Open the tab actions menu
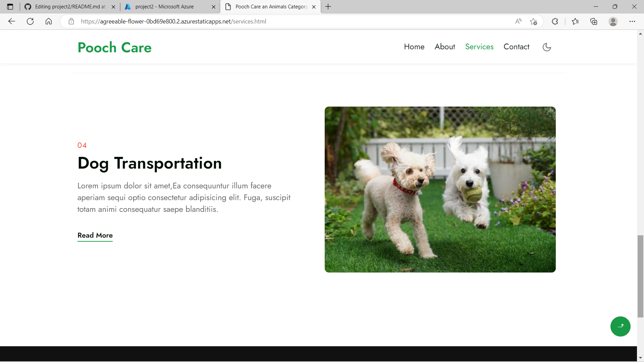Image resolution: width=644 pixels, height=362 pixels. coord(10,6)
